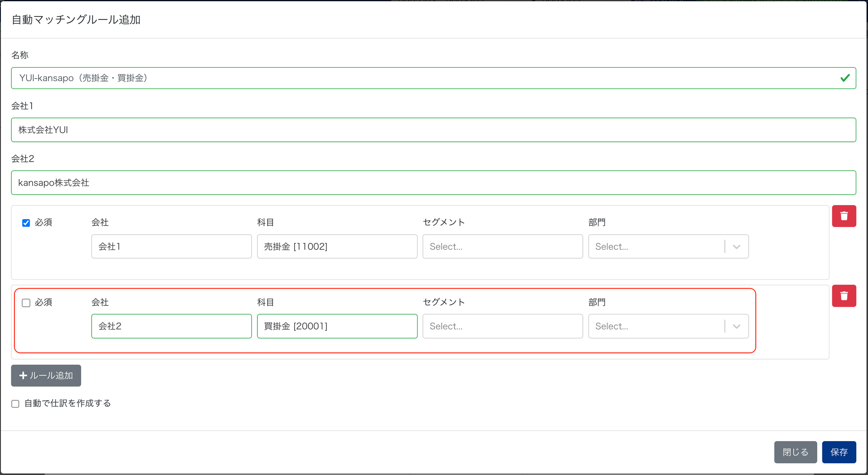
Task: Click 閉じる button
Action: [796, 452]
